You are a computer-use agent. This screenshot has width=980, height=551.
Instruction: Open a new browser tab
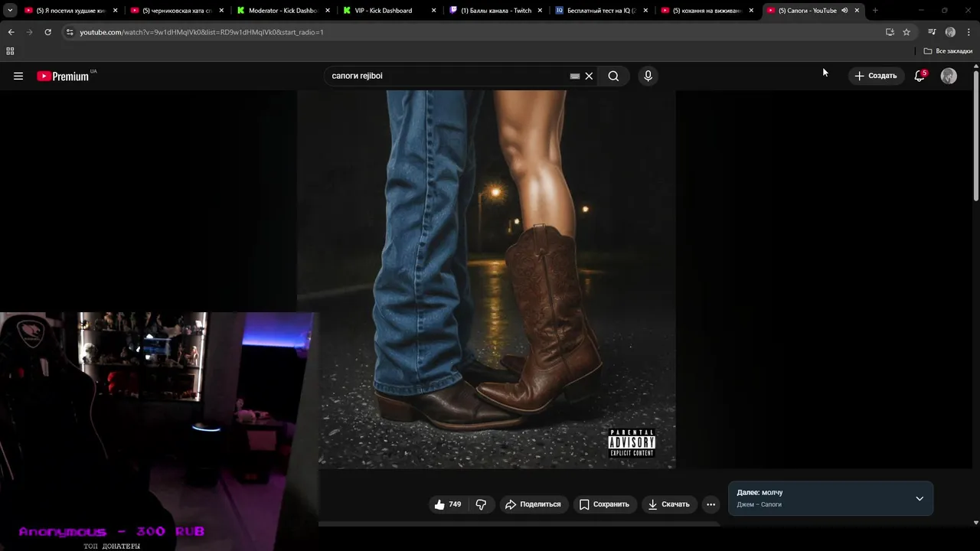[875, 11]
